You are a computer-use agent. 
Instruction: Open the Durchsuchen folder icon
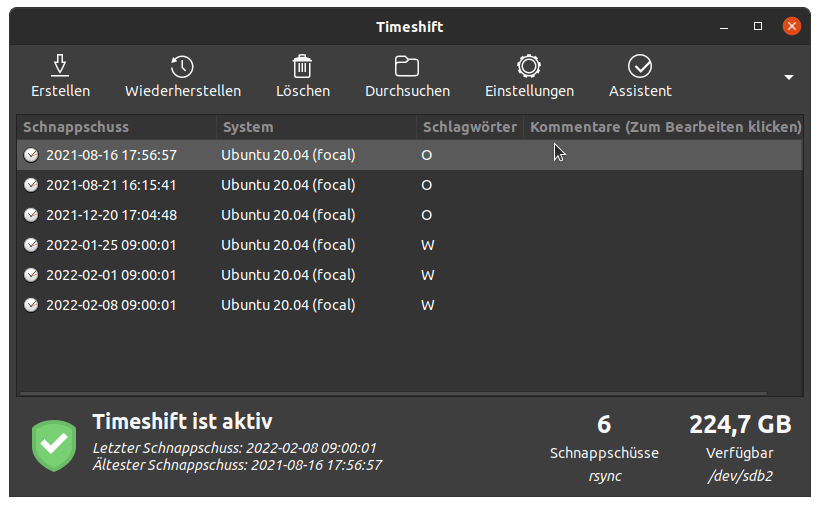point(407,66)
